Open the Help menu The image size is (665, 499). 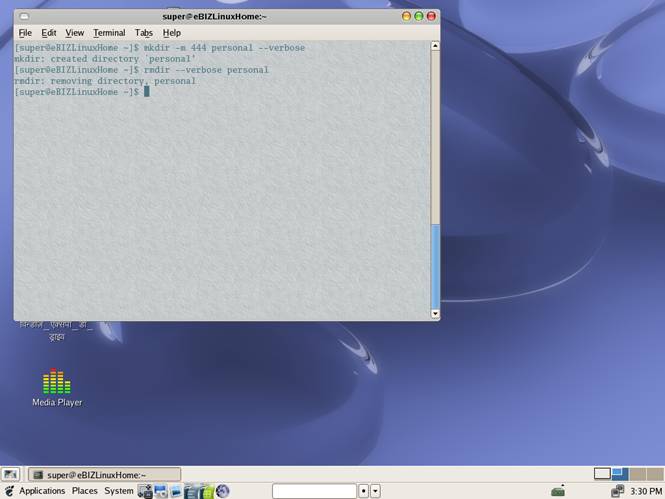point(172,33)
